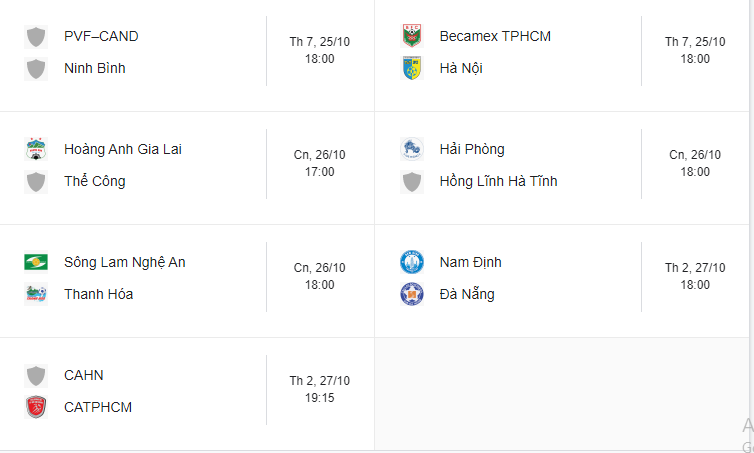Viewport: 754px width, 453px height.
Task: Open the Ninh Bình team name
Action: (94, 69)
